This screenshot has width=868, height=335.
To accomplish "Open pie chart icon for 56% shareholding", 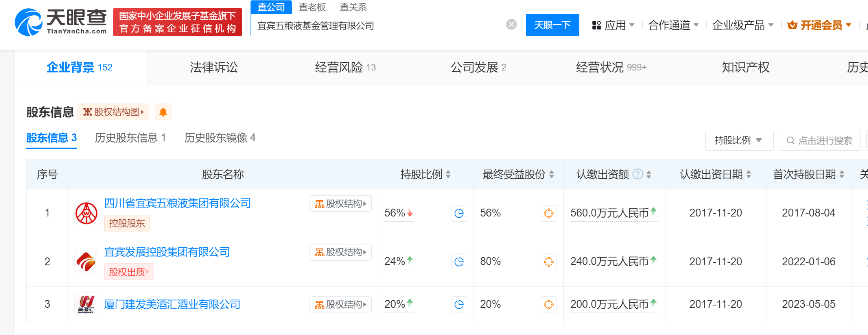I will pyautogui.click(x=459, y=213).
